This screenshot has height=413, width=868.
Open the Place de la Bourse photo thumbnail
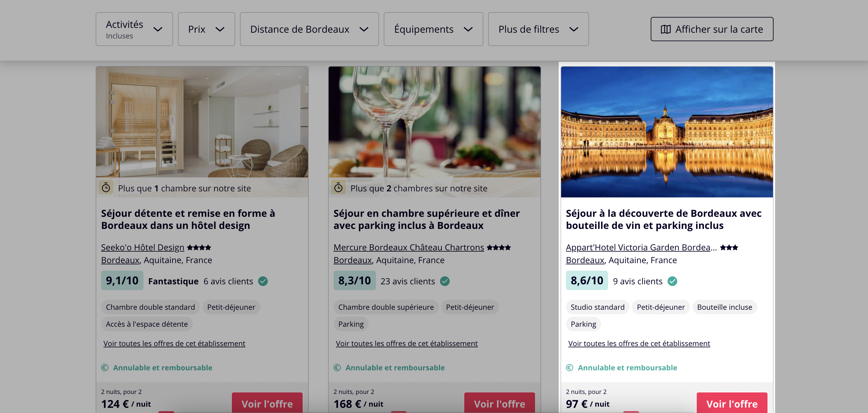pos(667,132)
